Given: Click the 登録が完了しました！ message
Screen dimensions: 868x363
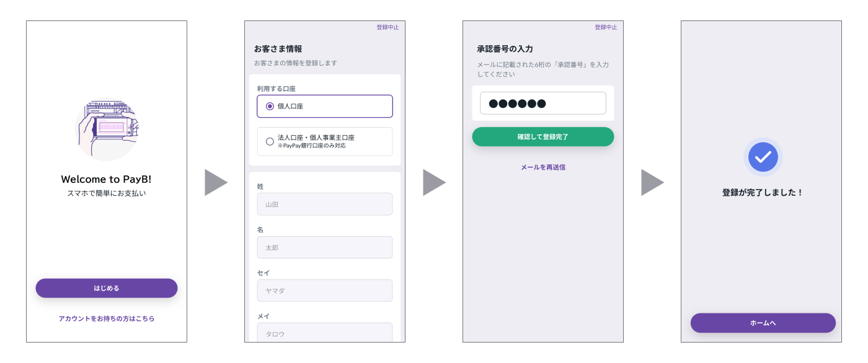Looking at the screenshot, I should click(x=763, y=193).
